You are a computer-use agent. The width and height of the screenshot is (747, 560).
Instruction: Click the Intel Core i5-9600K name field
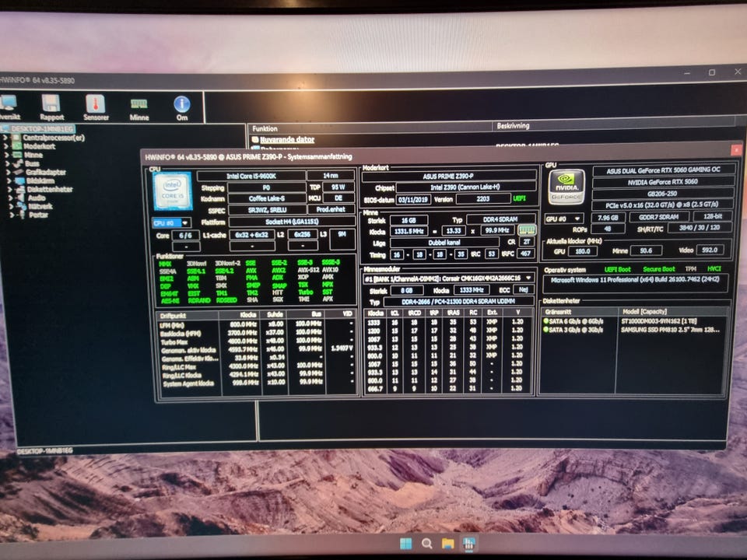click(251, 176)
